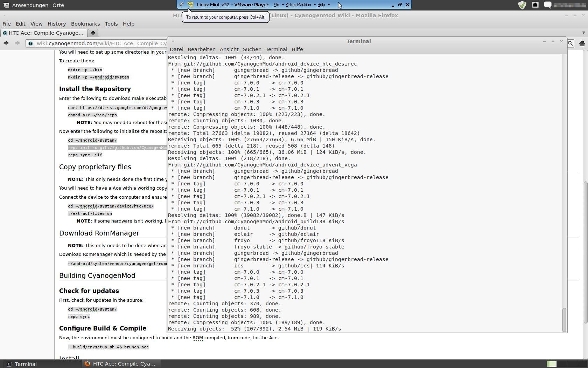588x368 pixels.
Task: Click the clipboard tray icon in panel
Action: (x=535, y=5)
